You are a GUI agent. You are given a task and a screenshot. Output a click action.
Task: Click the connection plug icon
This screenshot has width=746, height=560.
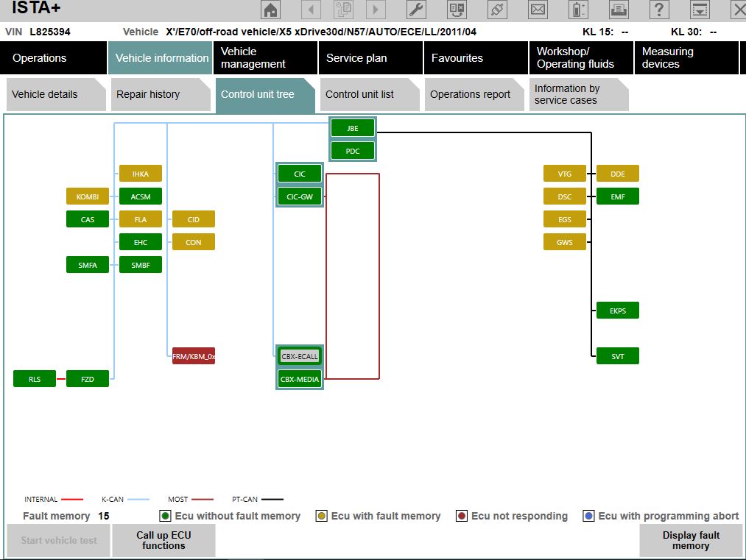499,10
